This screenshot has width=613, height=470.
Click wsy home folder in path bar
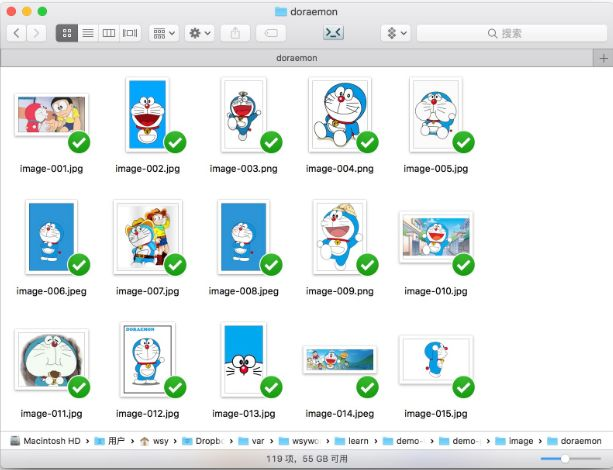pos(155,441)
